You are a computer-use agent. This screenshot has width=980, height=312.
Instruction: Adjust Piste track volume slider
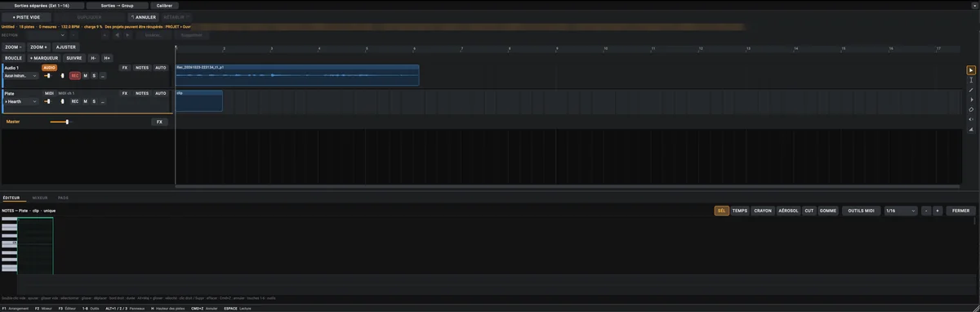point(48,101)
